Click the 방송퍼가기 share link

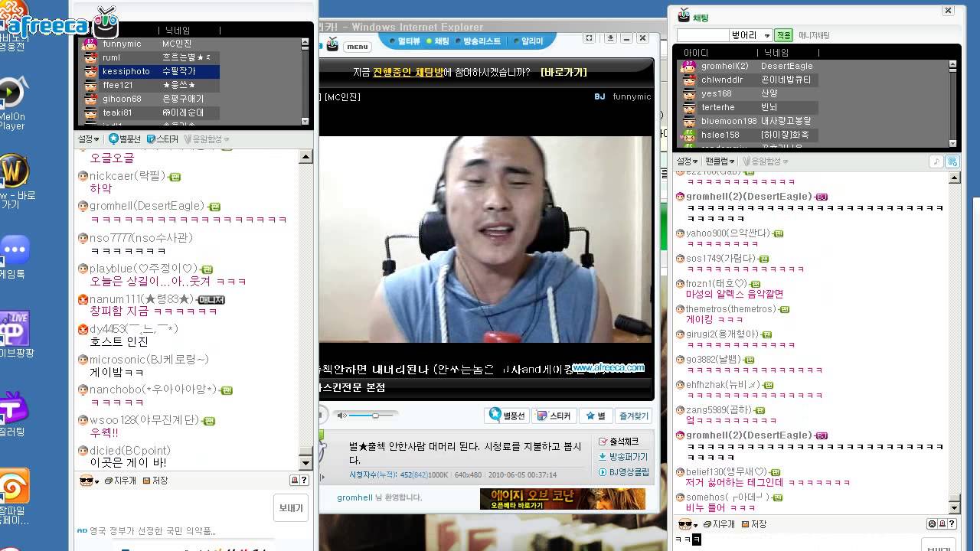(623, 457)
